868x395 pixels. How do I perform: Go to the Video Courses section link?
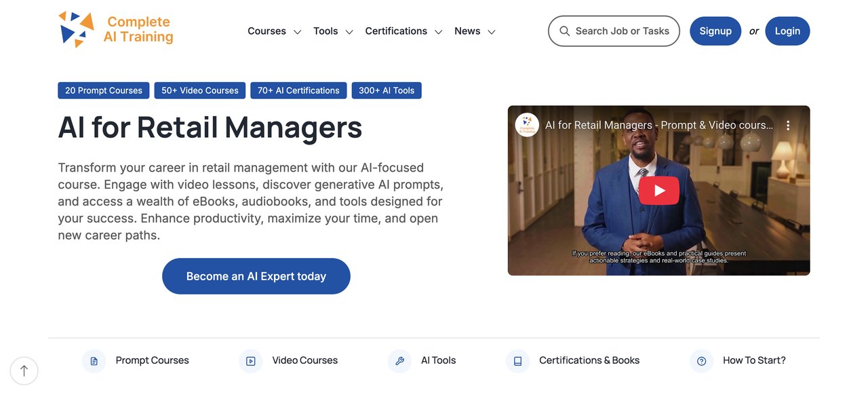click(305, 360)
